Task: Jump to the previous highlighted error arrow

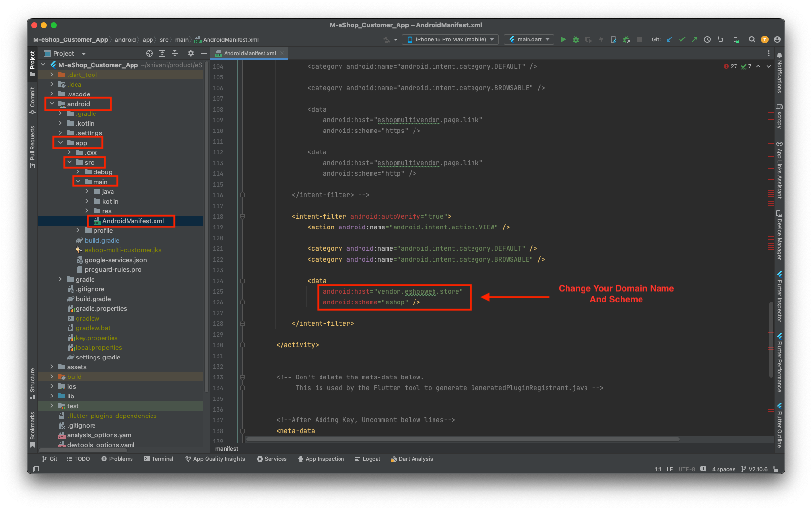Action: (758, 66)
